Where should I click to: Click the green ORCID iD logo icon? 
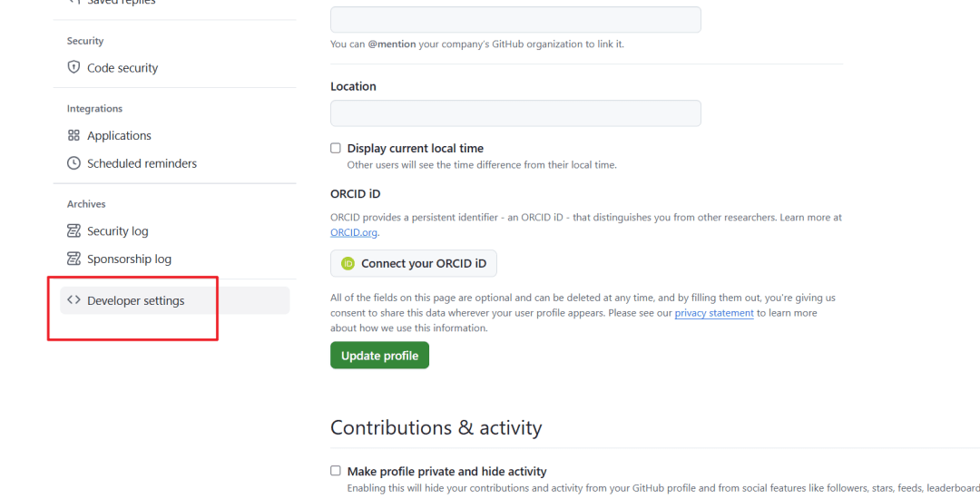348,264
